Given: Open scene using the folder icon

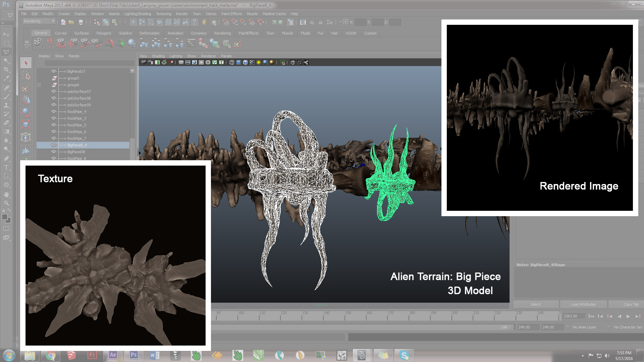Looking at the screenshot, I should point(71,22).
